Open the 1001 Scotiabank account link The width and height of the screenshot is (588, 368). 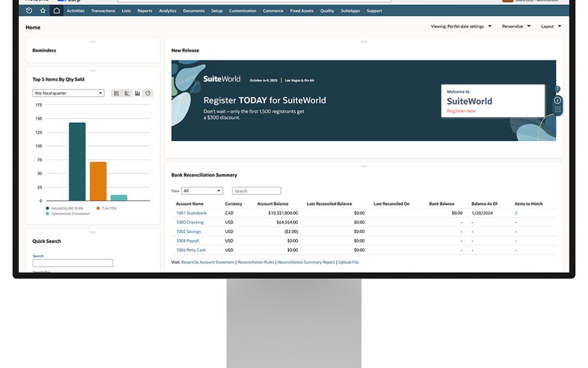pos(191,213)
